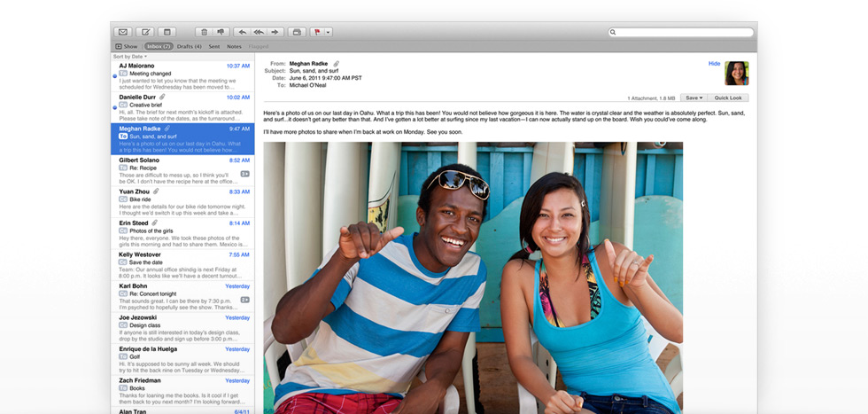Click the Hide link in message header
The height and width of the screenshot is (414, 868).
pos(714,64)
